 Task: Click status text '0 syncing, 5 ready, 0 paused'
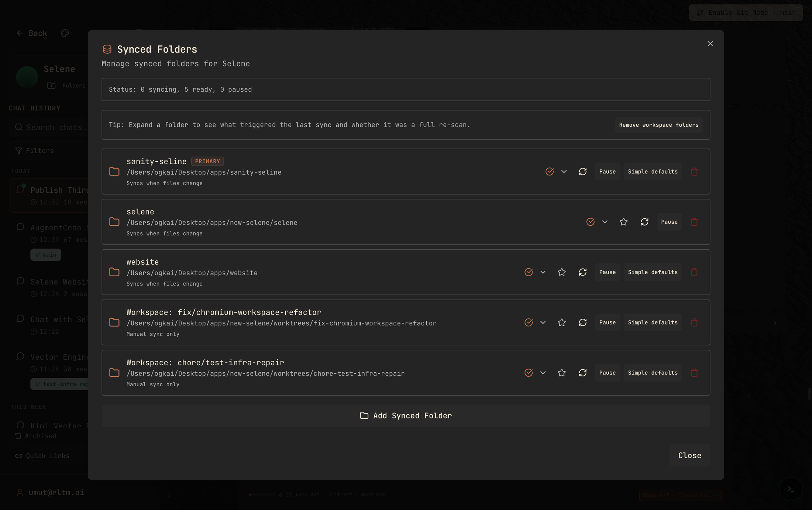tap(196, 89)
